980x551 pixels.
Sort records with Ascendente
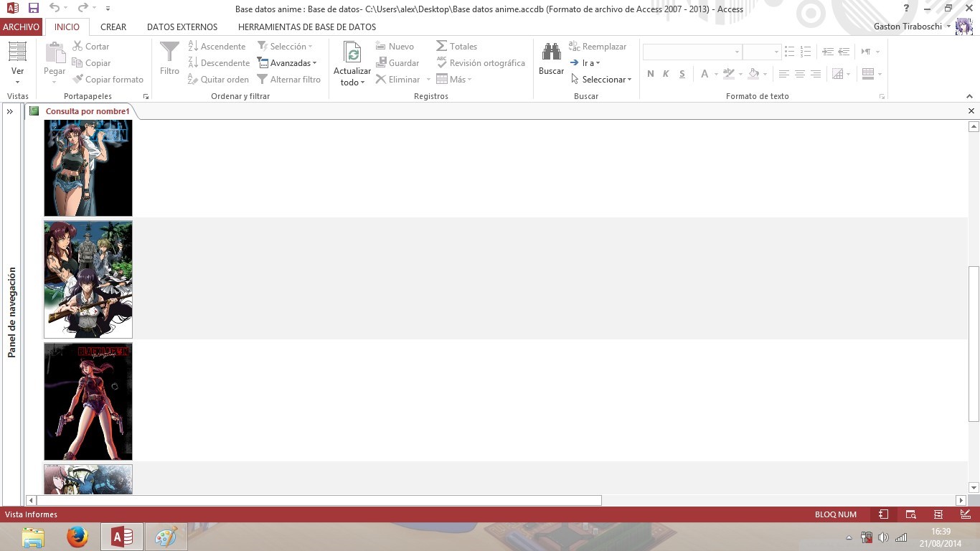pyautogui.click(x=217, y=46)
